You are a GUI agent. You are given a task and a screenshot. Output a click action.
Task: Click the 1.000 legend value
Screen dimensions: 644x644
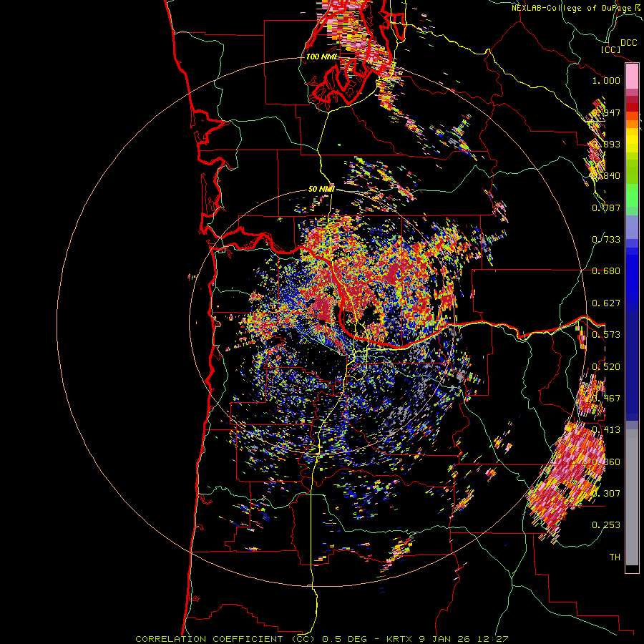click(x=606, y=80)
